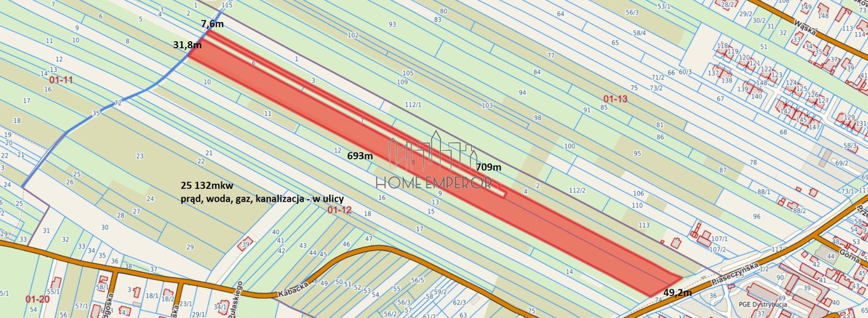Select parcel number '57/1'
Image resolution: width=868 pixels, height=318 pixels.
[81, 306]
